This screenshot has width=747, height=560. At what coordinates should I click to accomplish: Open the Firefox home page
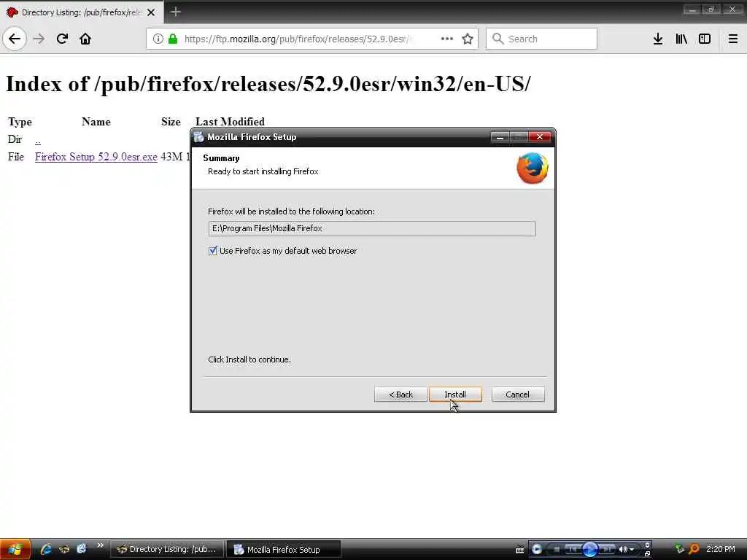[85, 39]
